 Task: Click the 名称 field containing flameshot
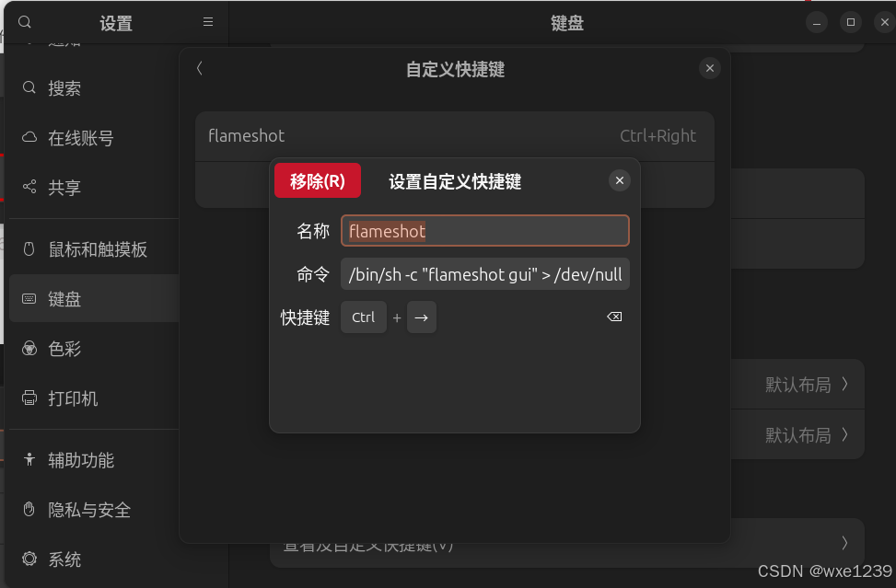click(485, 231)
